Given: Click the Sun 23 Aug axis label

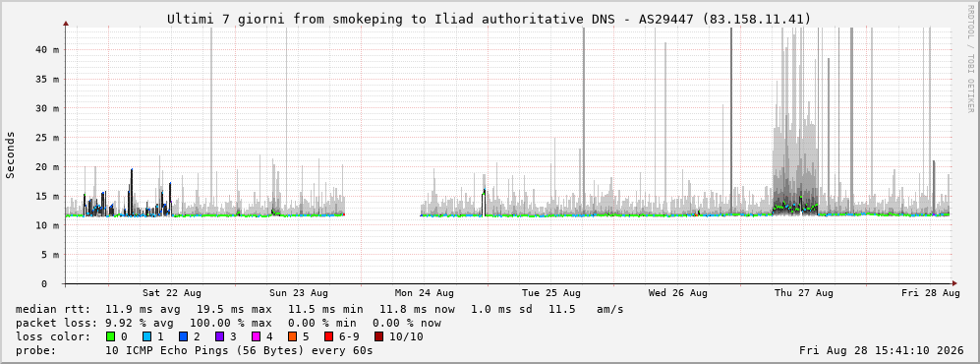Looking at the screenshot, I should coord(299,293).
